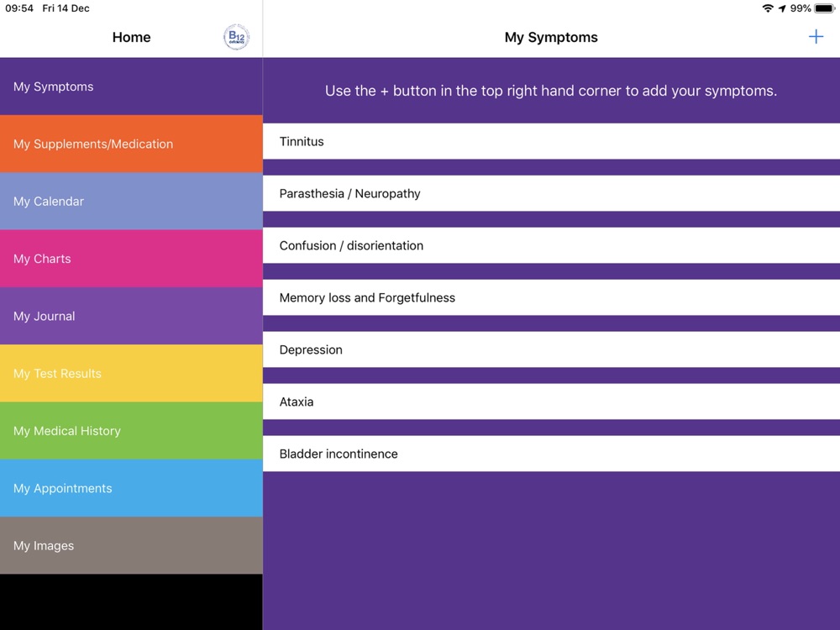Open My Symptoms in the sidebar

coord(131,87)
